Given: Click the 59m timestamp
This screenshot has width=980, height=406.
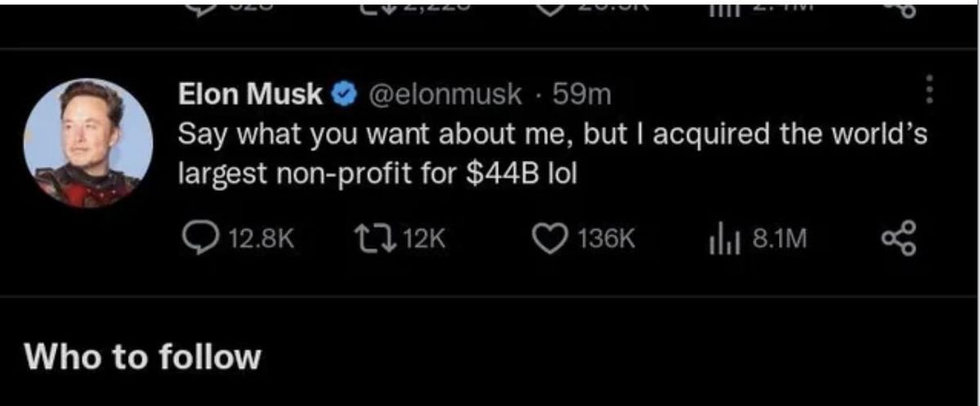Looking at the screenshot, I should (x=581, y=96).
